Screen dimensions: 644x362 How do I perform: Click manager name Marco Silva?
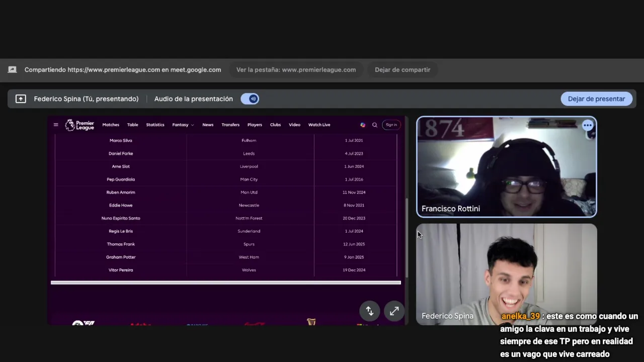click(121, 141)
